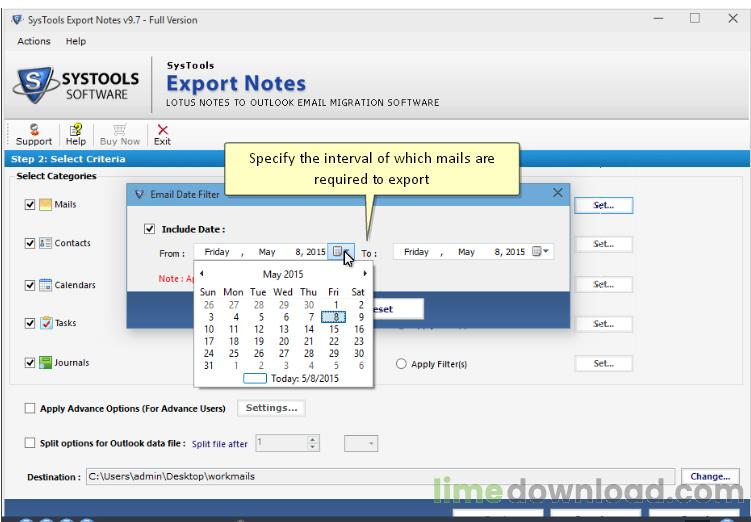751x522 pixels.
Task: Select April 26 in the calendar
Action: [x=209, y=305]
